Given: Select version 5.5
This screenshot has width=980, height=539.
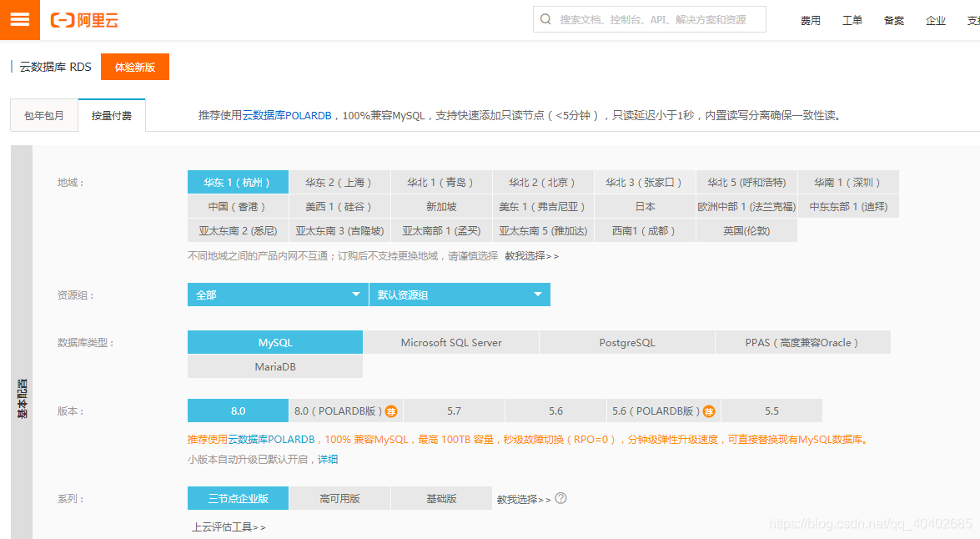Looking at the screenshot, I should pos(771,411).
